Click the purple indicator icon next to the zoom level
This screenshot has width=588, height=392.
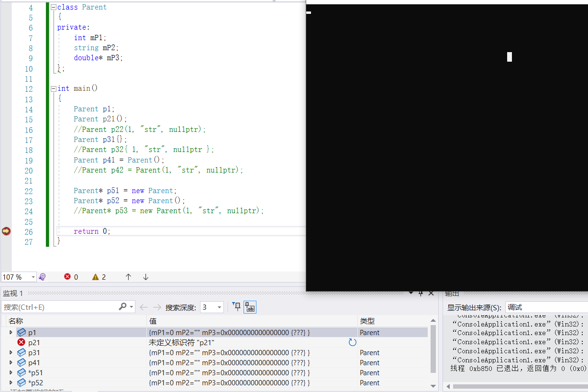pos(42,276)
